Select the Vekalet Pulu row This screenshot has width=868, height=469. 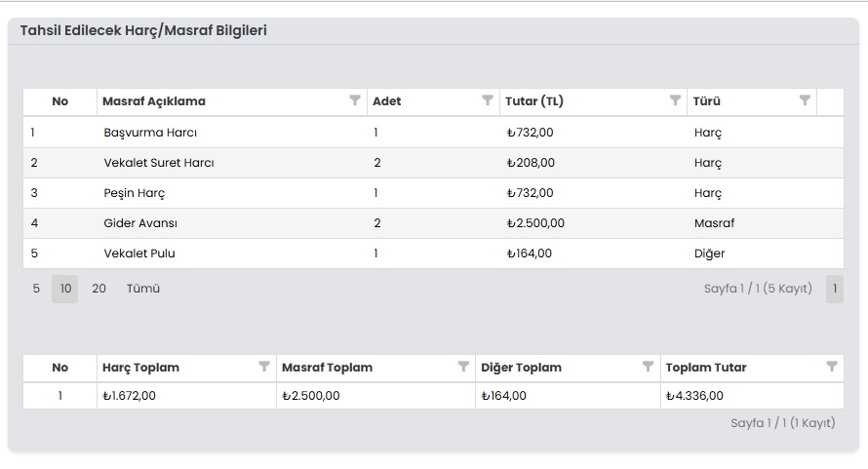coord(139,254)
